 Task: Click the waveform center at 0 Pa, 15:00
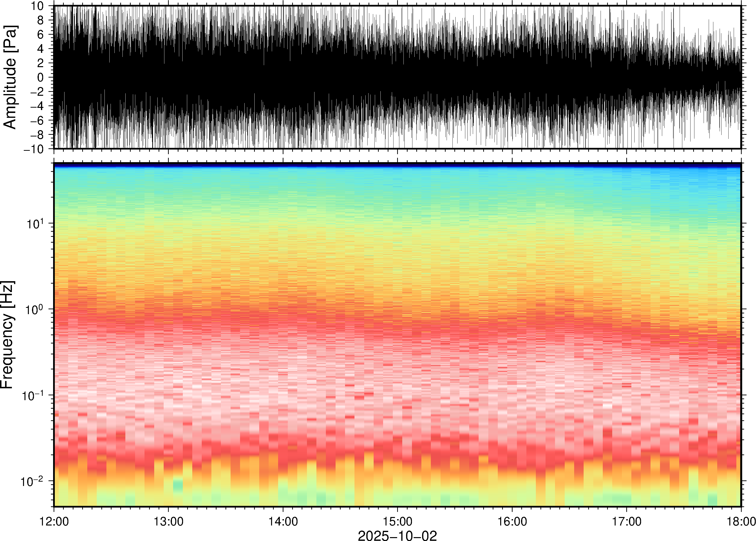click(x=397, y=78)
